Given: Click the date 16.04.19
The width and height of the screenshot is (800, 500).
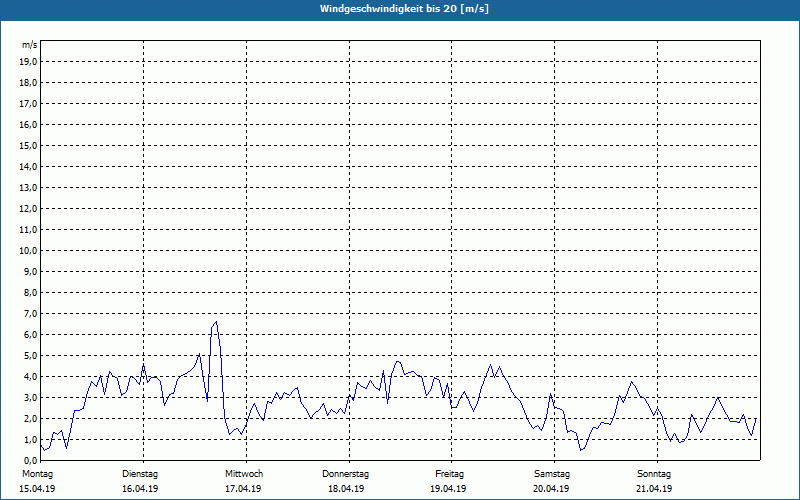Looking at the screenshot, I should pyautogui.click(x=140, y=489).
